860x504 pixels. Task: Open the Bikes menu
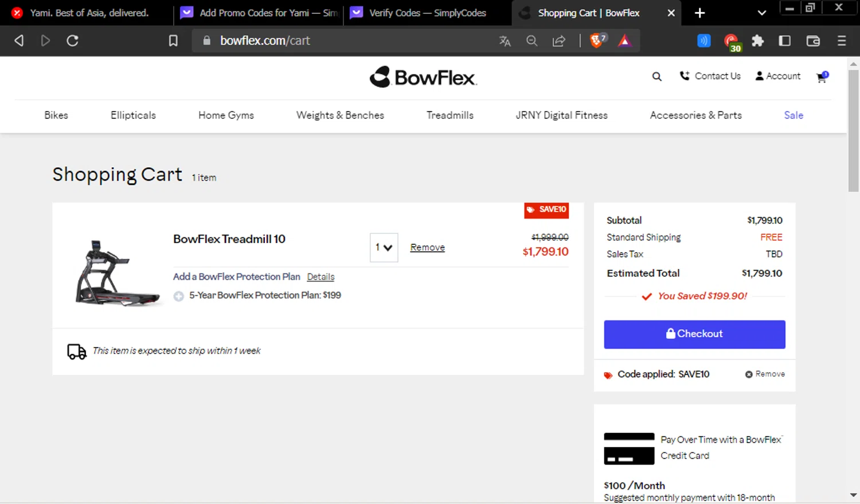(56, 115)
